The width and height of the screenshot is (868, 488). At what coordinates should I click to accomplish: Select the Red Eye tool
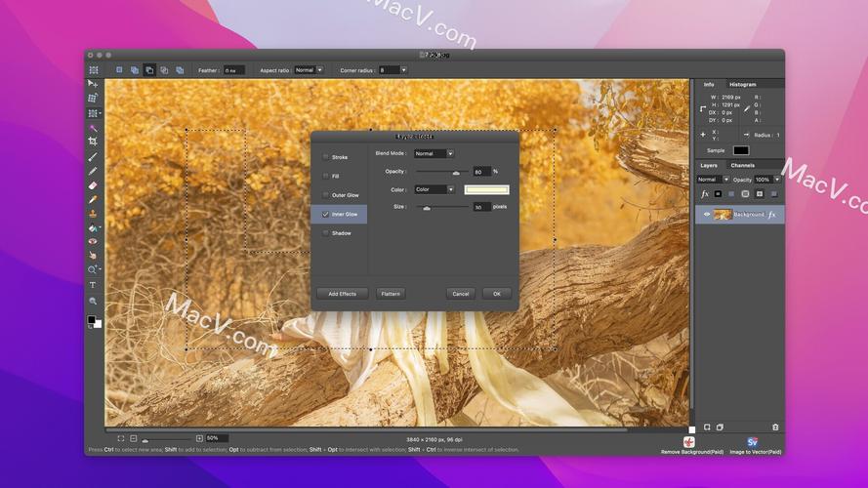(x=93, y=242)
